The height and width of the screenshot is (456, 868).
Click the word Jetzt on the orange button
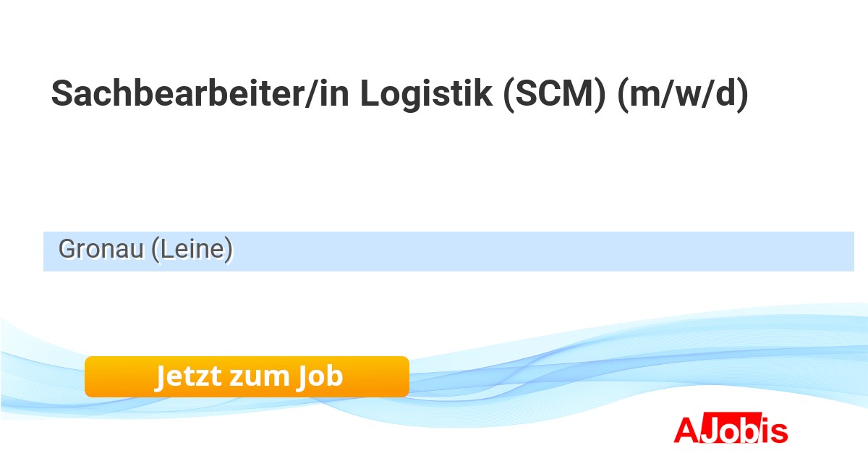pos(187,376)
